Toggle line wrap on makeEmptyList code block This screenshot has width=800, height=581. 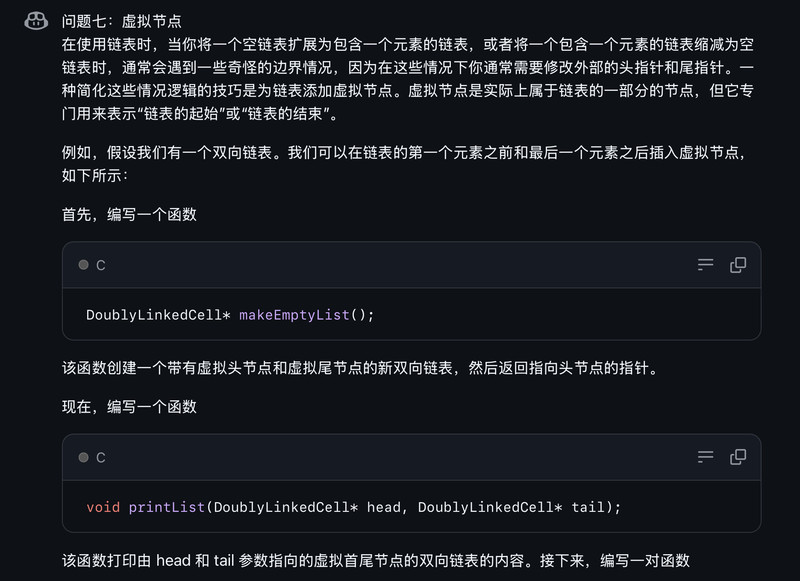tap(706, 265)
